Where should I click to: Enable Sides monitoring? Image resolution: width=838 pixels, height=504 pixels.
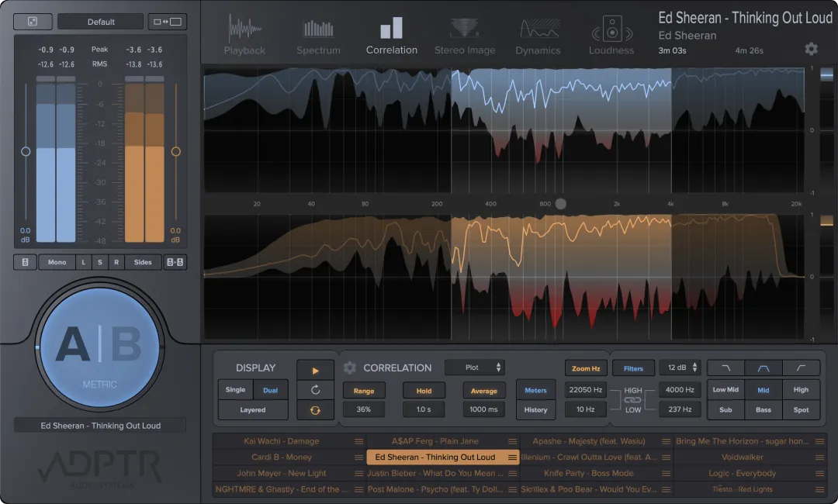pos(143,262)
